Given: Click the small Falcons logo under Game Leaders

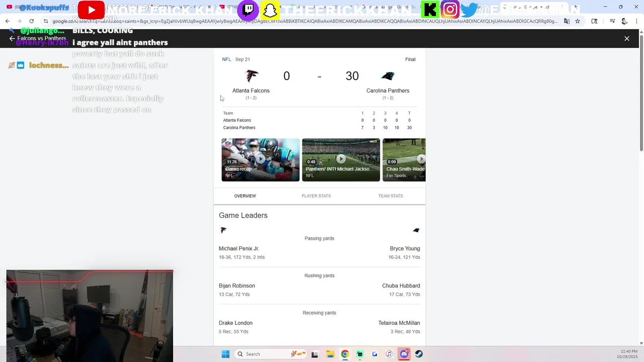Looking at the screenshot, I should [x=223, y=230].
